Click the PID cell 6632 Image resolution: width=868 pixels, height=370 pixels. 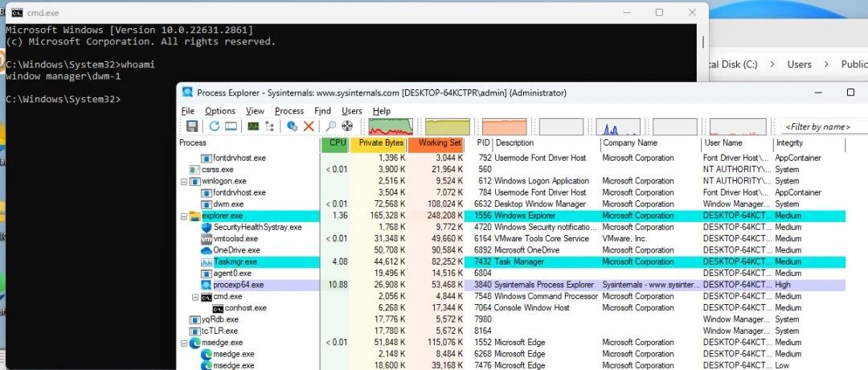[483, 203]
